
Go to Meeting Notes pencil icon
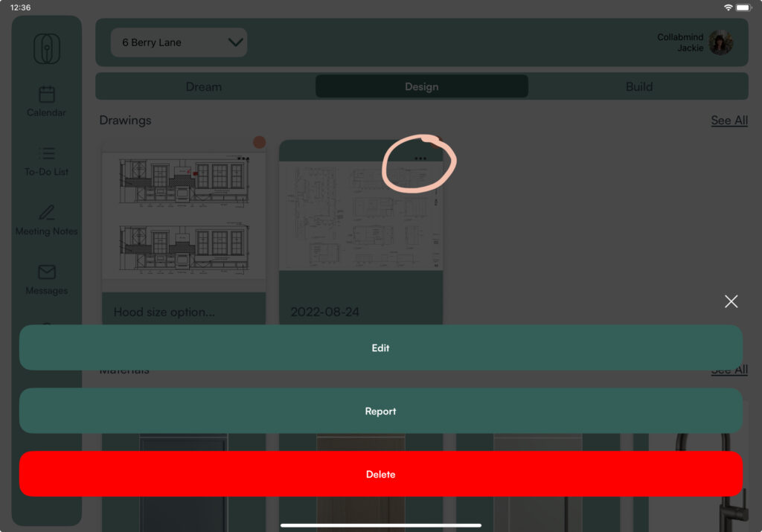(47, 213)
